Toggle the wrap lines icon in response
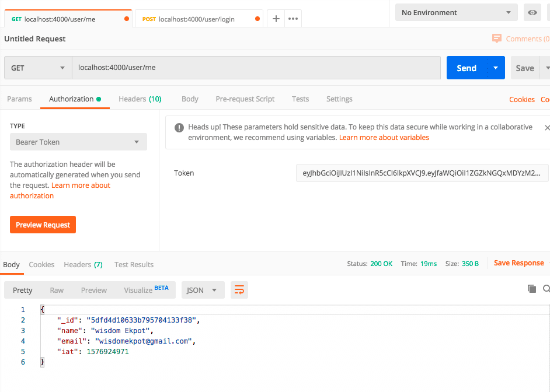 click(239, 290)
